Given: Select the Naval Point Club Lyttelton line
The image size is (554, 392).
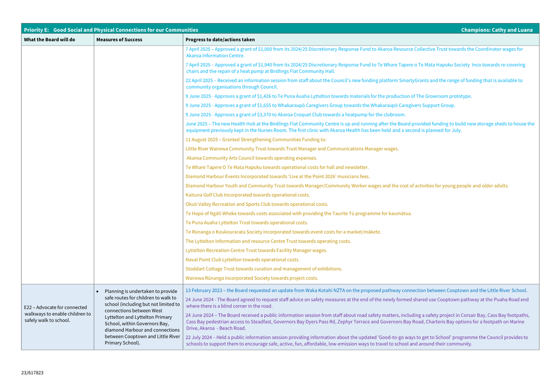Looking at the screenshot, I should click(243, 260).
